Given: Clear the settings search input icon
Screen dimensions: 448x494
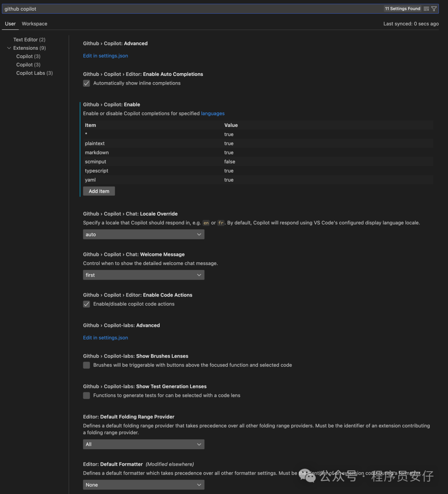Looking at the screenshot, I should [x=426, y=9].
